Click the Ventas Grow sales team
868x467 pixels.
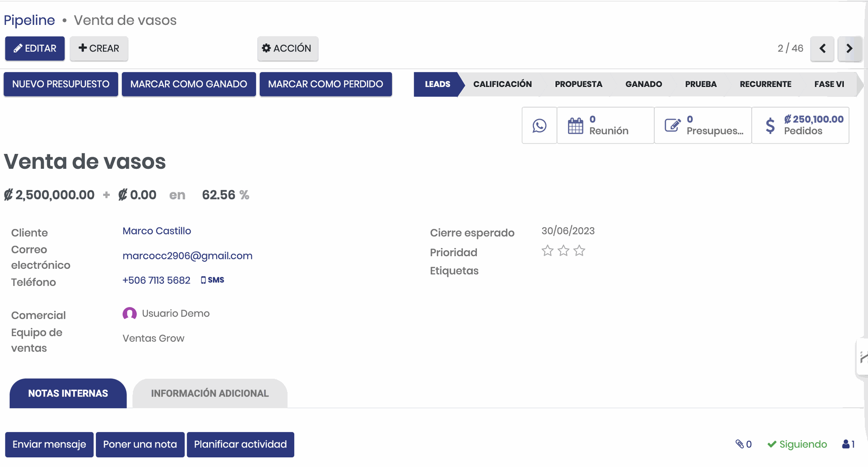pos(153,338)
